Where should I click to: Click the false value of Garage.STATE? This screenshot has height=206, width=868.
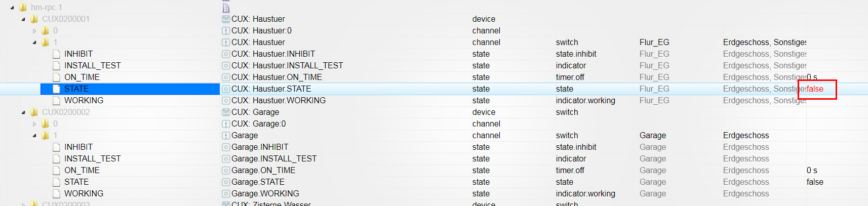click(x=815, y=182)
